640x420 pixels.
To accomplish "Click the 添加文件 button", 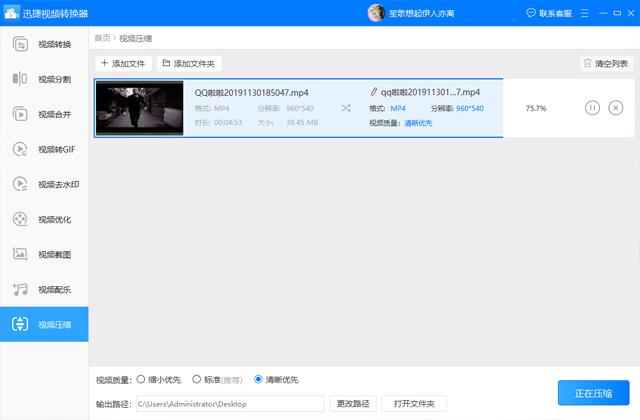I will [123, 63].
